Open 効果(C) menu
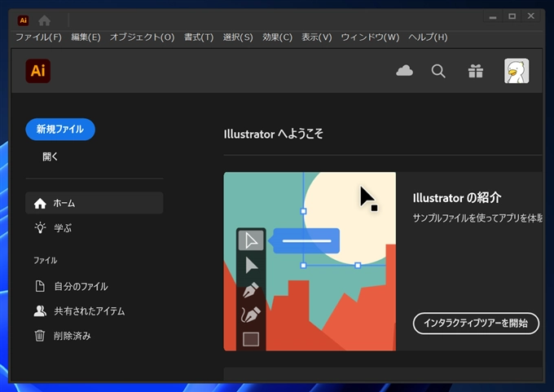Viewport: 554px width, 392px height. tap(277, 37)
